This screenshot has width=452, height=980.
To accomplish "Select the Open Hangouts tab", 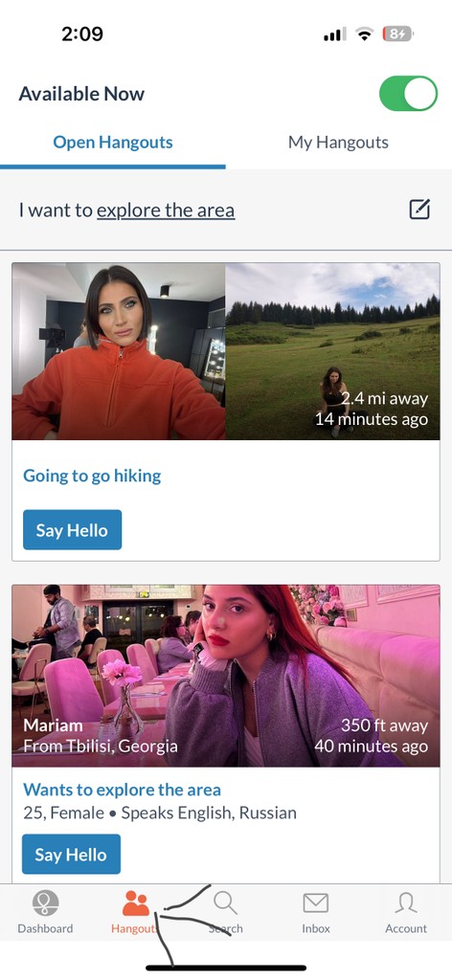I will point(113,143).
